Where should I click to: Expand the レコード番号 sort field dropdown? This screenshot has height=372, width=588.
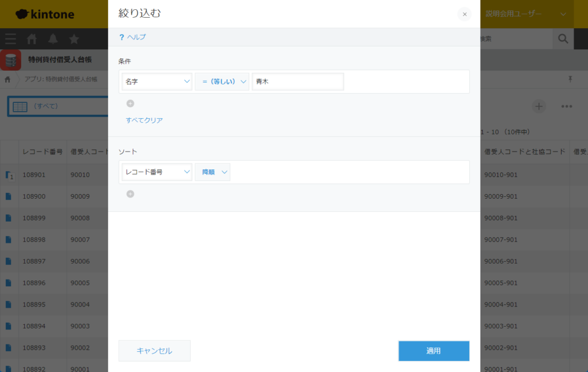pyautogui.click(x=157, y=172)
